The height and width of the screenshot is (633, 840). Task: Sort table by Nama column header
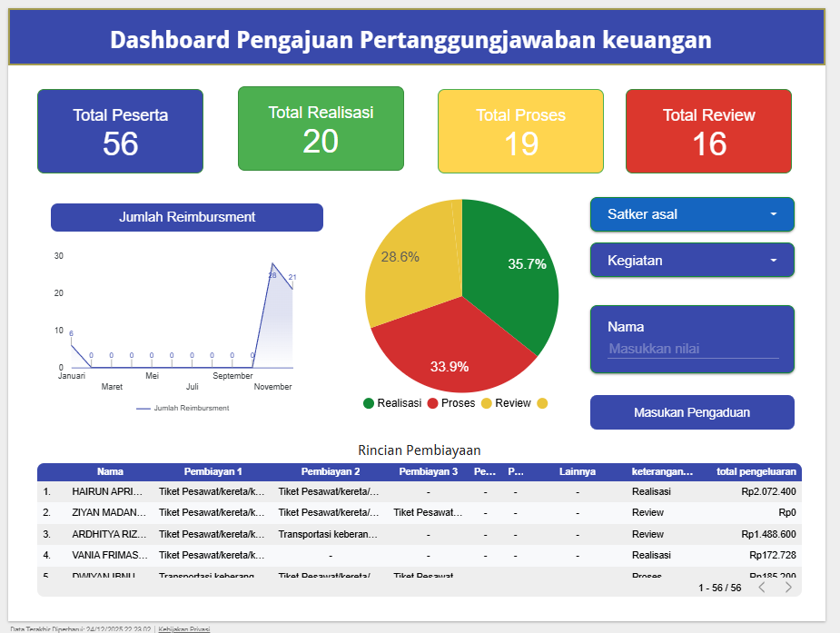tap(110, 471)
